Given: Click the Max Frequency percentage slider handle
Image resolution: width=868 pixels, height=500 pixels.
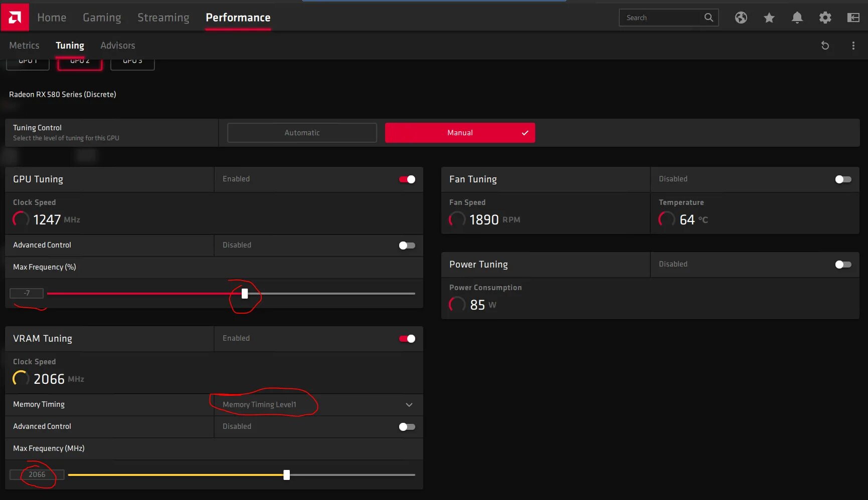Looking at the screenshot, I should [x=244, y=294].
